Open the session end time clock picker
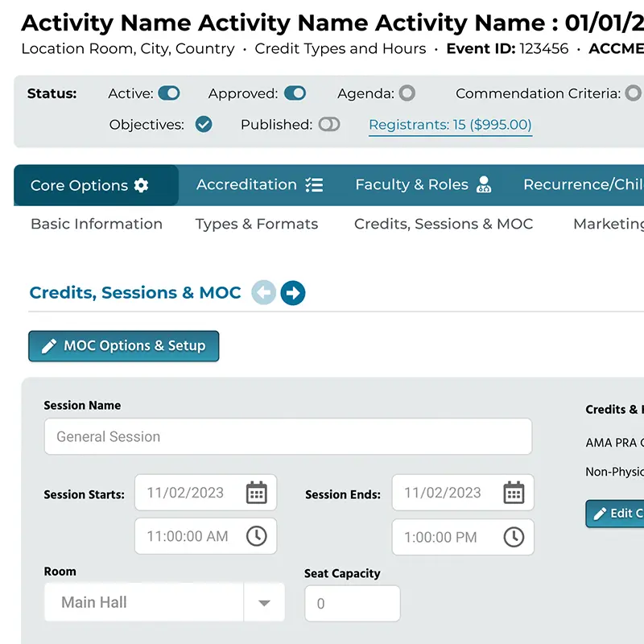Image resolution: width=644 pixels, height=644 pixels. click(x=514, y=537)
